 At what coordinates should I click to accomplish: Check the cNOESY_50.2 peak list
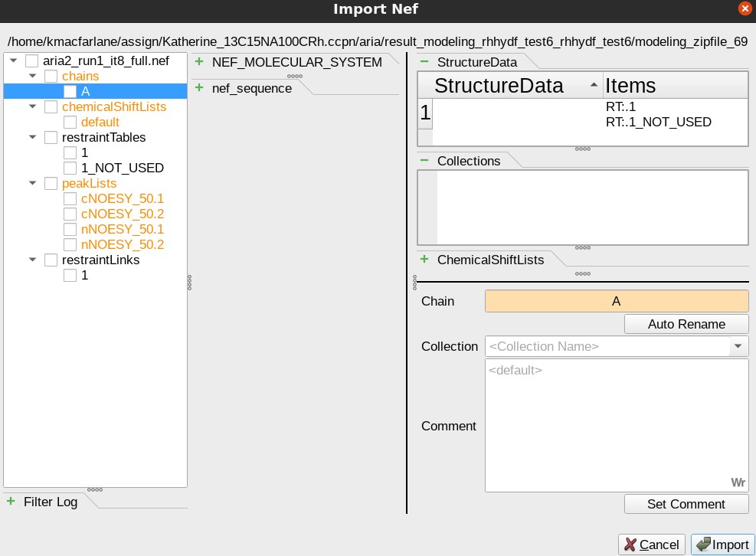pyautogui.click(x=70, y=214)
